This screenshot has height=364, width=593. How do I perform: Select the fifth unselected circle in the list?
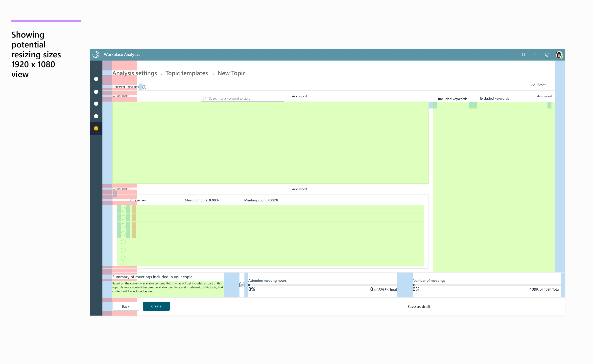click(123, 242)
